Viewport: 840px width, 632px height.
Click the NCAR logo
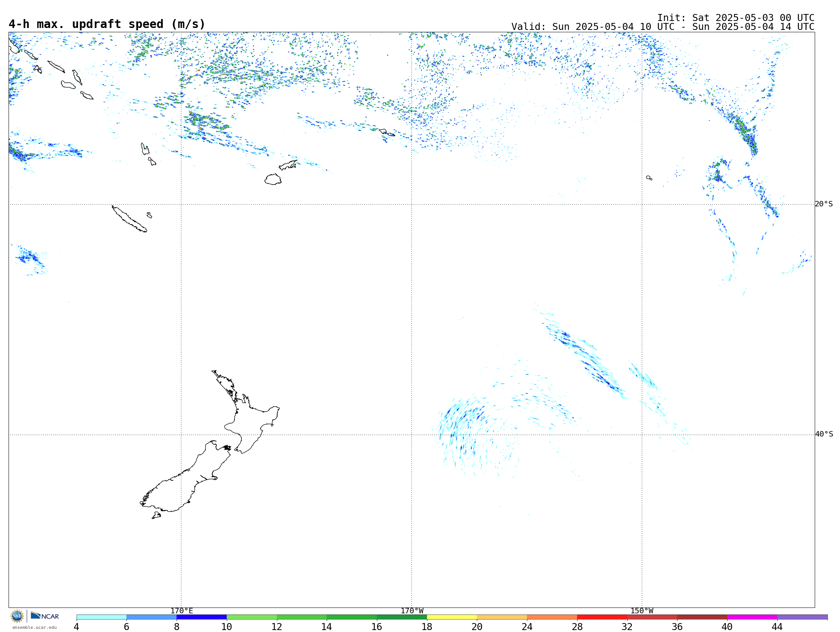45,616
